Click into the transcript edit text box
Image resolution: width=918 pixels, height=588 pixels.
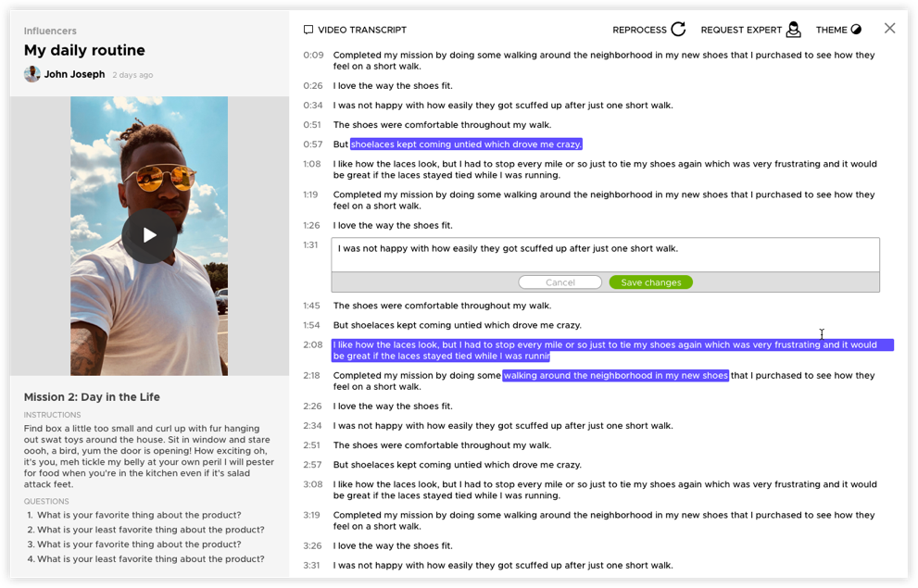(x=605, y=255)
